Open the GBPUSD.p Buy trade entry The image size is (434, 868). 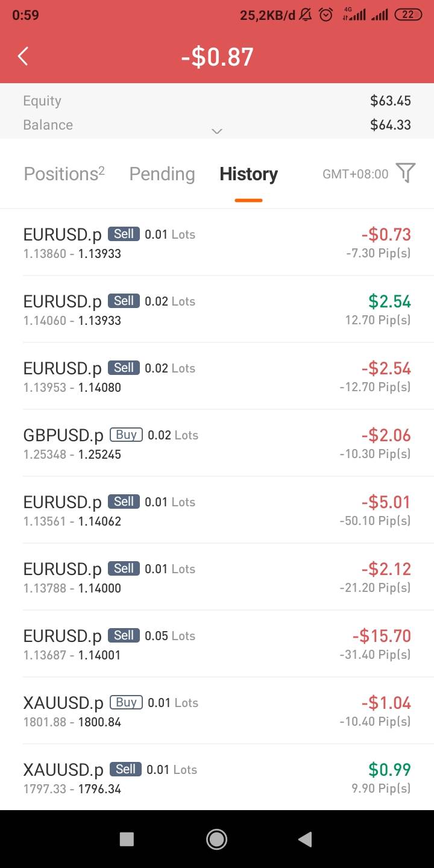217,444
